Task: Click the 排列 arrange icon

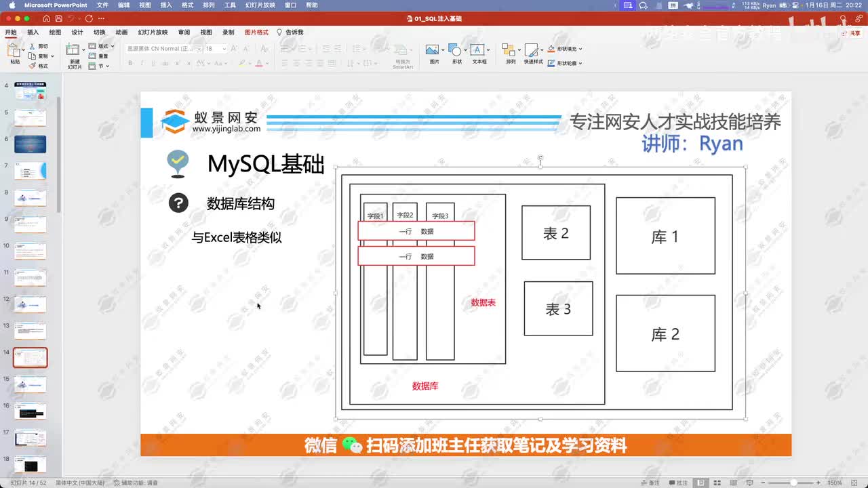Action: point(509,50)
